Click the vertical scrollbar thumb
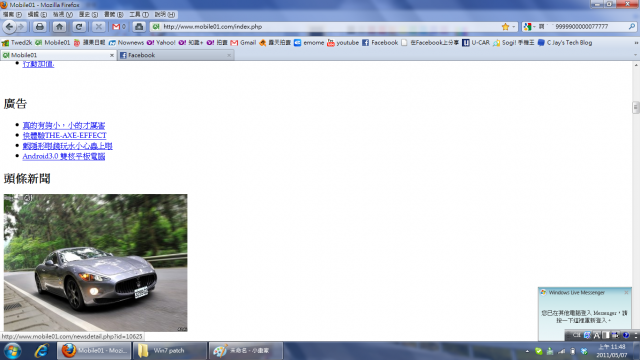 (x=636, y=107)
